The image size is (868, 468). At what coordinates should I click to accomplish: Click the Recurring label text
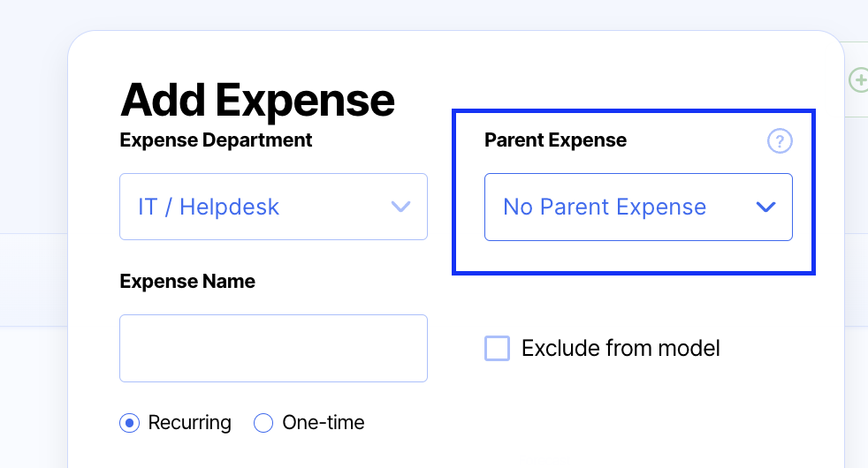coord(189,423)
